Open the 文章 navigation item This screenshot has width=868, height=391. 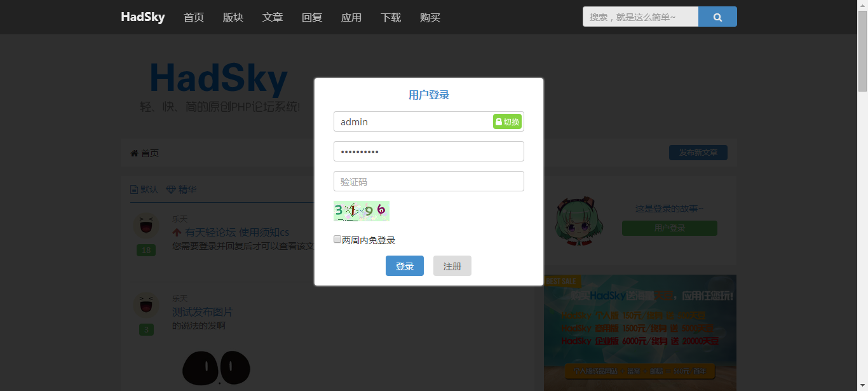coord(273,17)
